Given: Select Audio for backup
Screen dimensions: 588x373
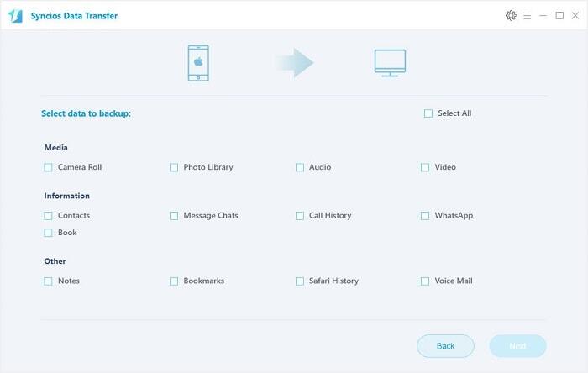Looking at the screenshot, I should (300, 167).
